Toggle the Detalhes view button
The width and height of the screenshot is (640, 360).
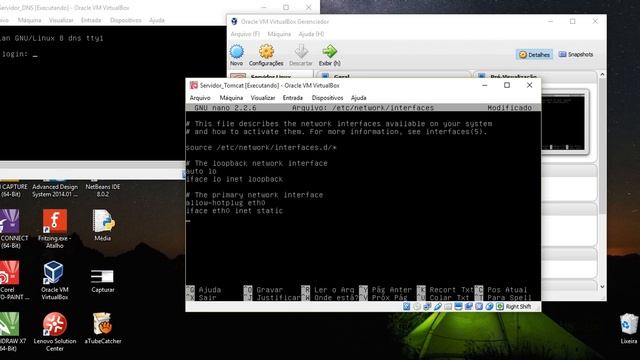(x=534, y=55)
